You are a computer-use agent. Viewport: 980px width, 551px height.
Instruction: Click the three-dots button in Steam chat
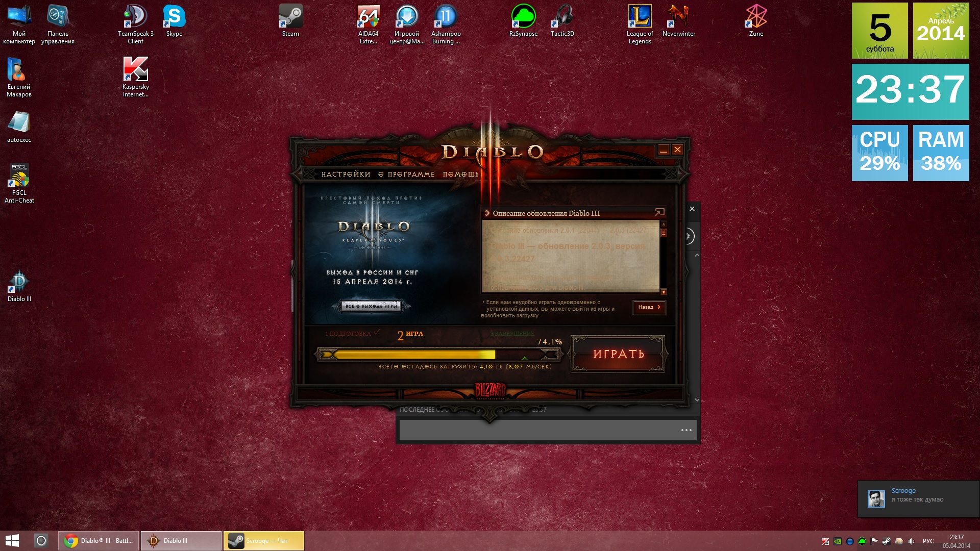point(687,430)
